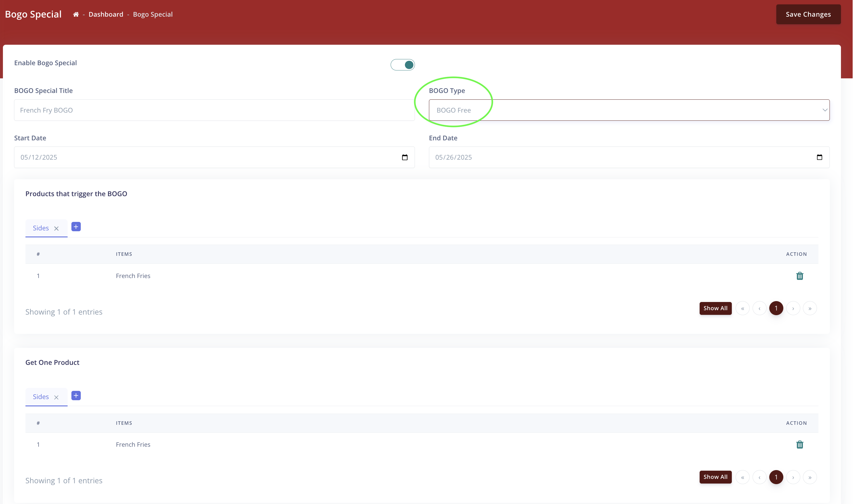Open the BOGO Type dropdown
855x504 pixels.
[629, 110]
